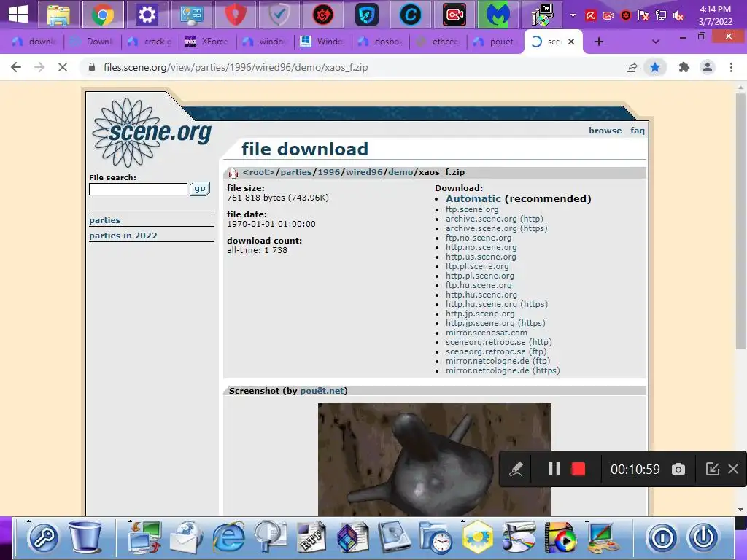
Task: Open the parties in 2022 link
Action: pos(123,236)
